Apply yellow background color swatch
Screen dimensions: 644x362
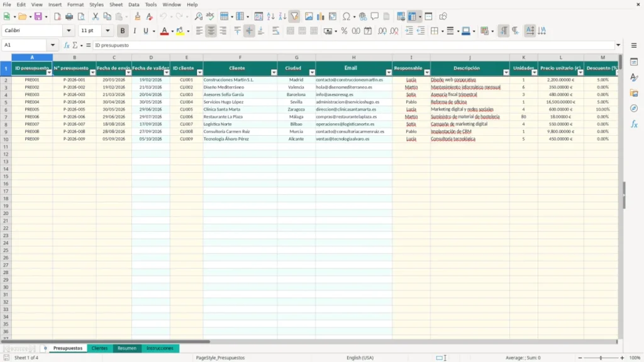tap(180, 31)
